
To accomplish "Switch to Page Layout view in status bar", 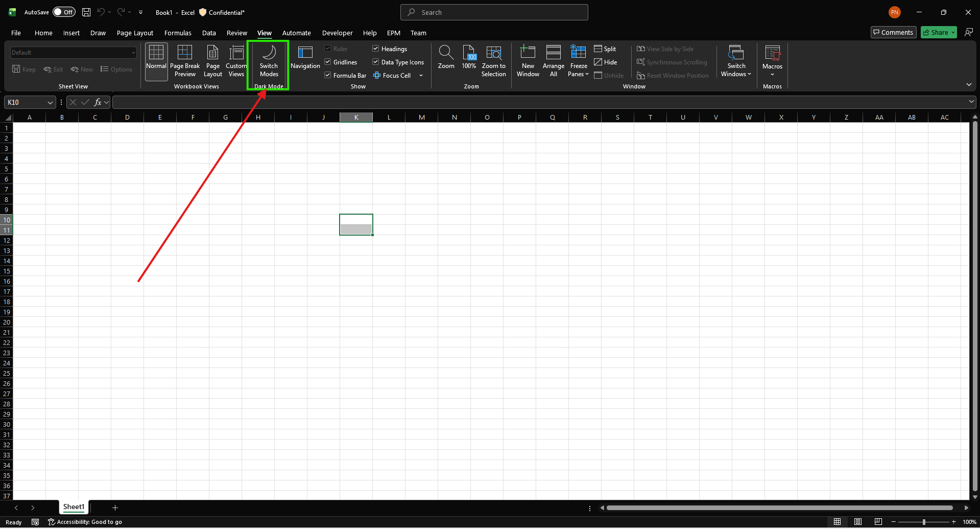I will [x=858, y=522].
